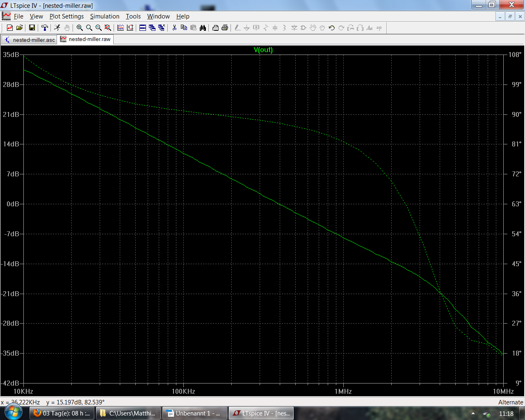Open Print Setup icon
This screenshot has width=525, height=420.
(x=215, y=28)
